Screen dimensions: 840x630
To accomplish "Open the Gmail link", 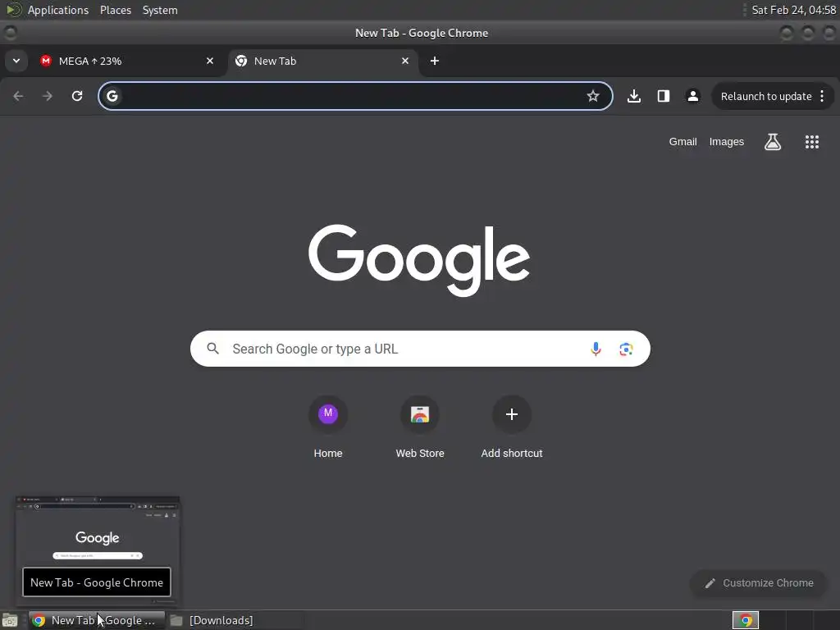I will pos(682,142).
